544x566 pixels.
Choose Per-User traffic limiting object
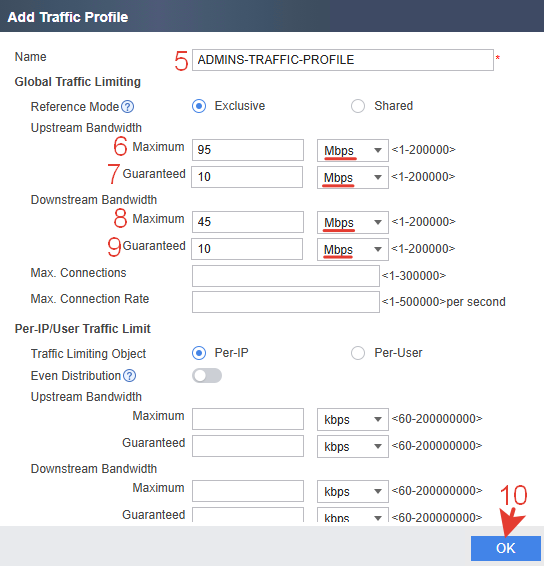coord(358,353)
